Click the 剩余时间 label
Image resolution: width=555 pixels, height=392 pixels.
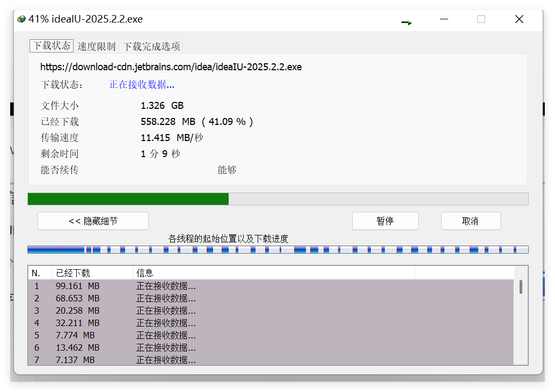click(x=60, y=153)
